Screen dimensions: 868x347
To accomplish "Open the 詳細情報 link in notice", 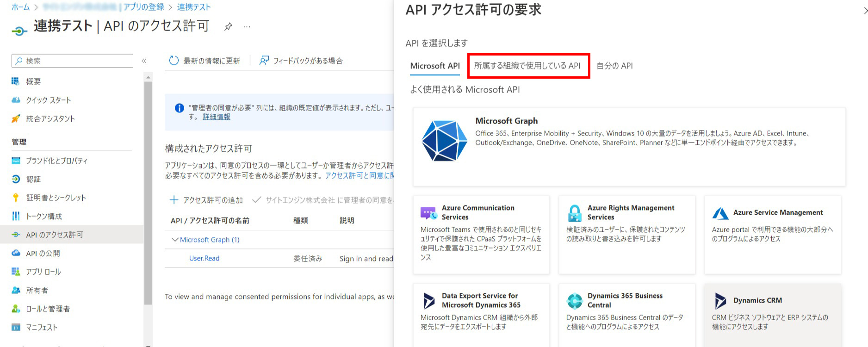I will pos(217,117).
